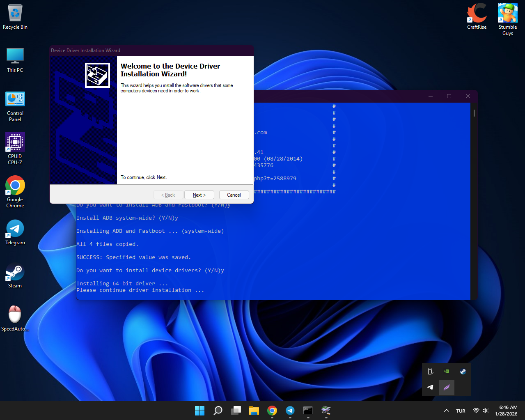Click Next in the Driver Installation Wizard
Viewport: 525px width, 420px height.
point(199,195)
